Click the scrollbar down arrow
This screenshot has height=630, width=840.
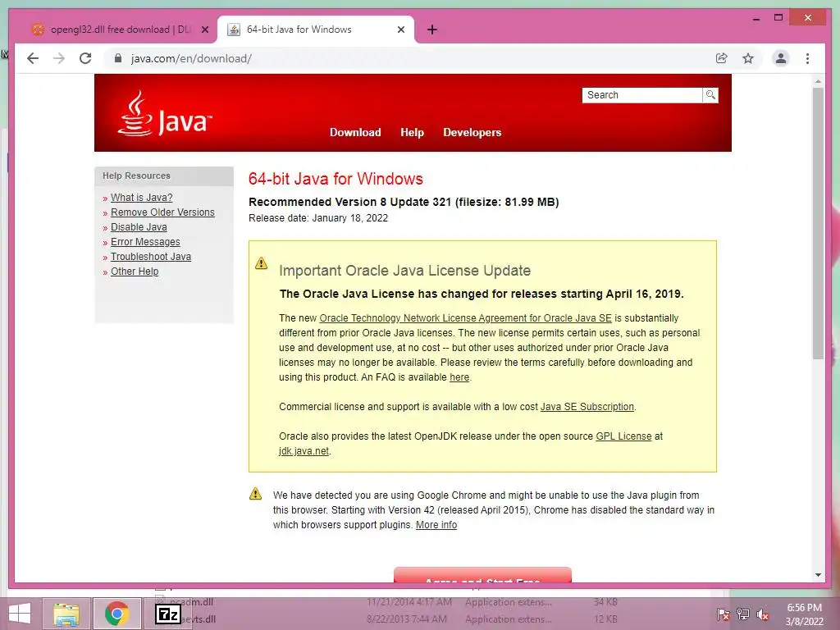click(818, 575)
